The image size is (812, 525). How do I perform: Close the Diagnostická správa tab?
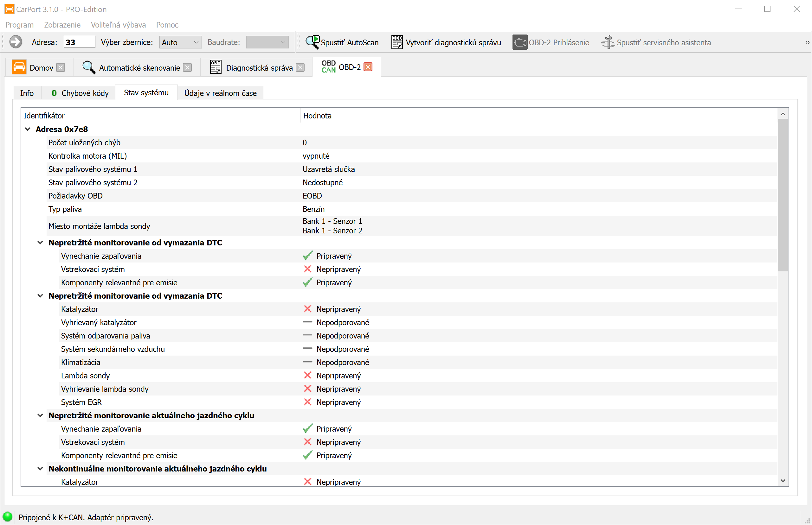(300, 67)
